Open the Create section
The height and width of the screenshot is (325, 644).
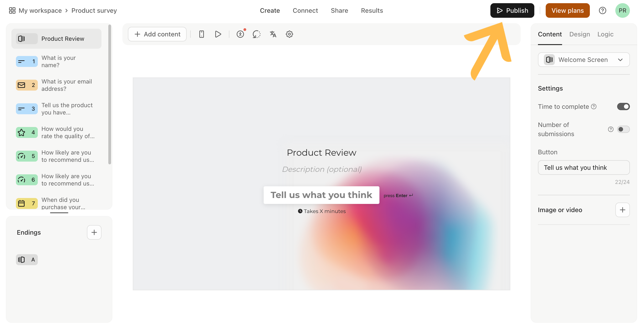coord(270,10)
